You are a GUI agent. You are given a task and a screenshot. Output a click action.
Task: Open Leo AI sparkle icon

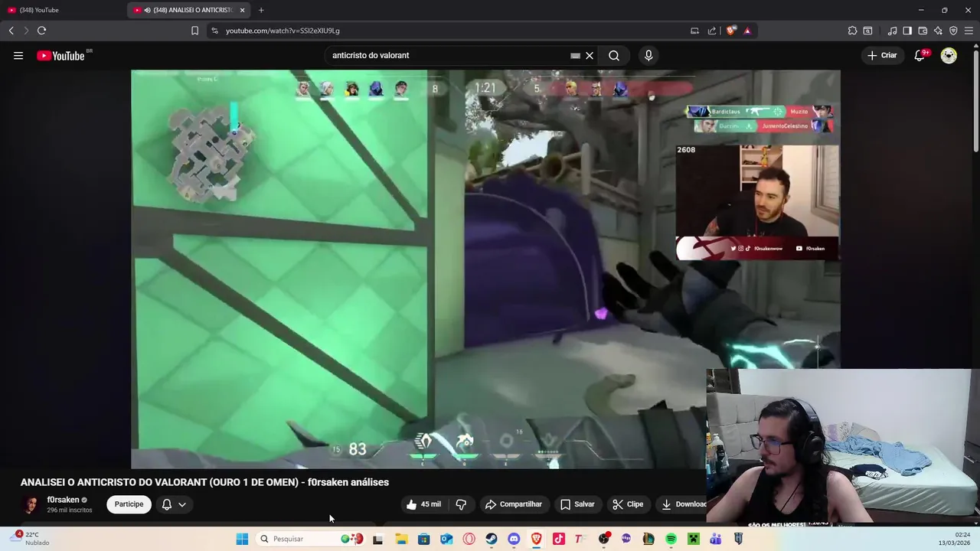point(938,31)
